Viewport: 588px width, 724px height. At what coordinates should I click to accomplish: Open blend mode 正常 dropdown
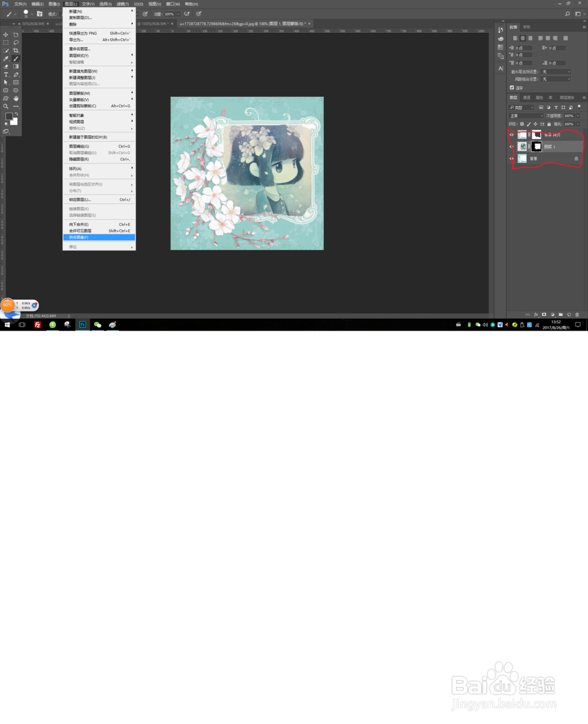526,116
